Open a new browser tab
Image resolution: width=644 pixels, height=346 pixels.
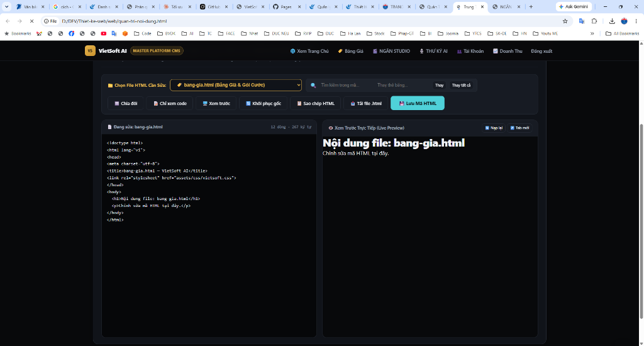click(531, 6)
